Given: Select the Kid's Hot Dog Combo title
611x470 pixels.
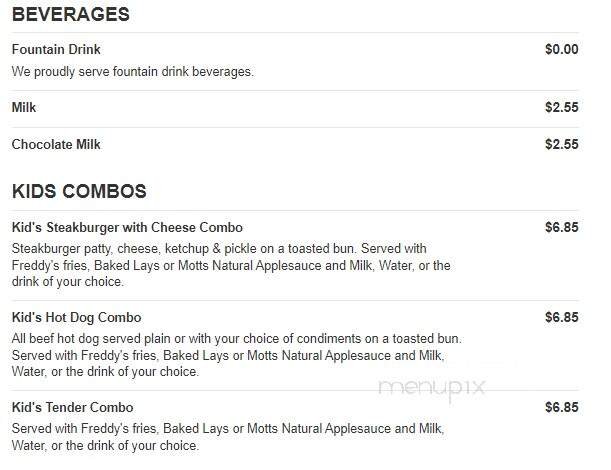Looking at the screenshot, I should pyautogui.click(x=76, y=317).
